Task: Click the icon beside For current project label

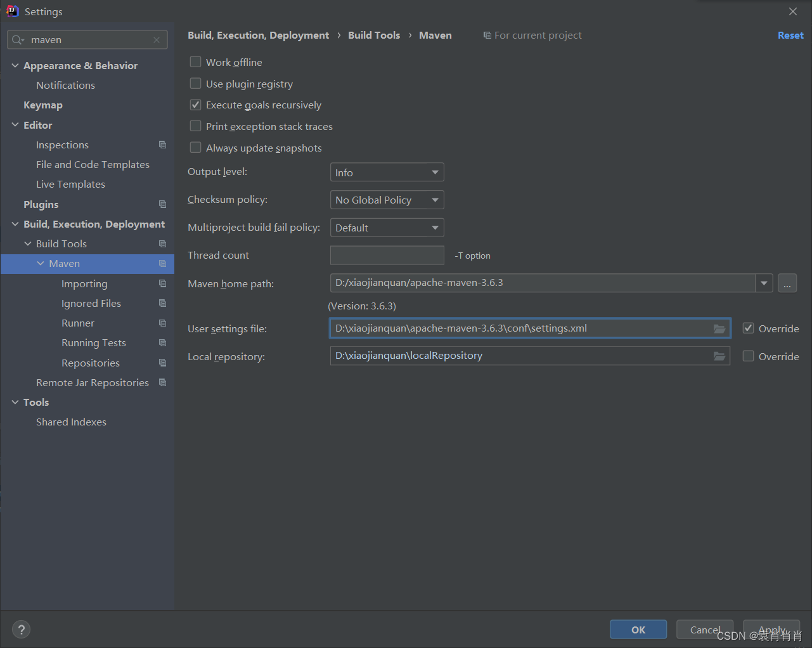Action: click(487, 35)
